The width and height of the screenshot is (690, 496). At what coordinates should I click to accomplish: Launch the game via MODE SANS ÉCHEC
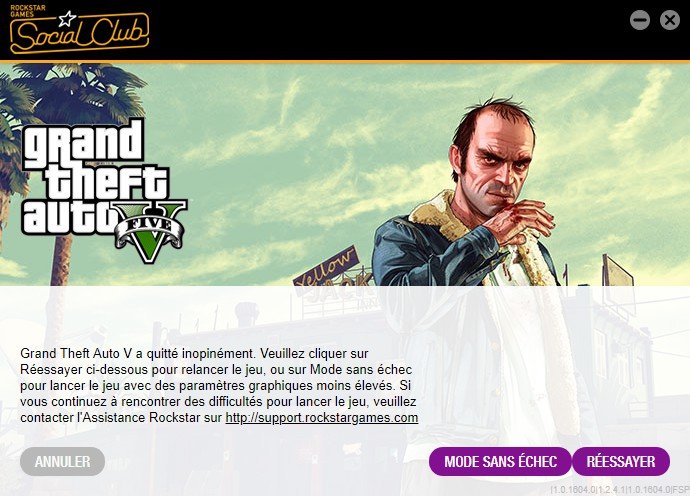pyautogui.click(x=500, y=462)
